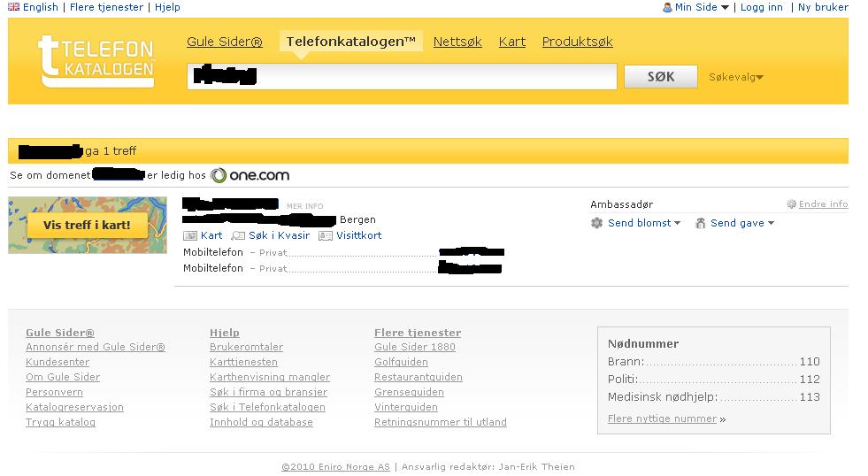Viewport: 868px width, 476px height.
Task: Open the Send blomst dropdown arrow
Action: (677, 223)
